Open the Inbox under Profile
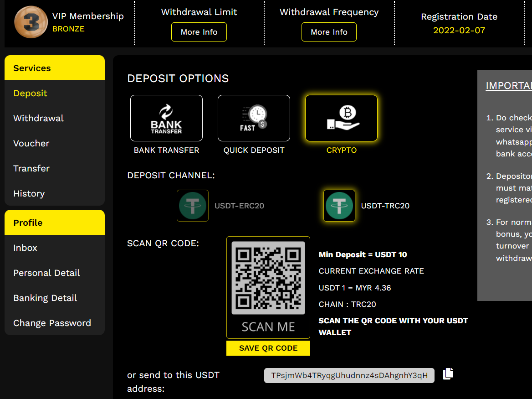 coord(26,248)
